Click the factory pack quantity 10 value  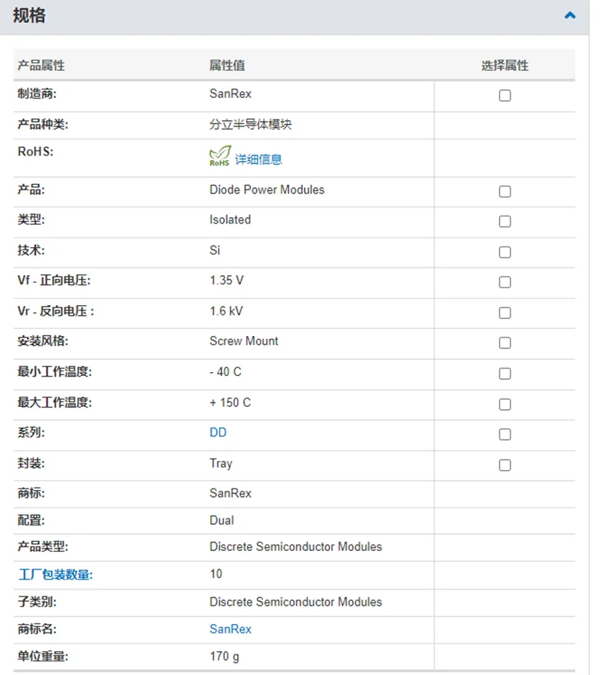[216, 574]
